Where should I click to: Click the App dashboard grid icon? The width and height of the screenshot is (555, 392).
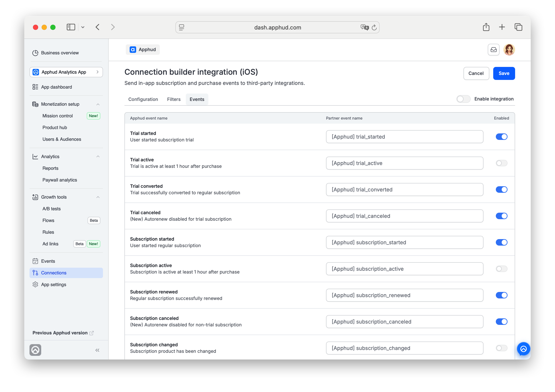[35, 87]
